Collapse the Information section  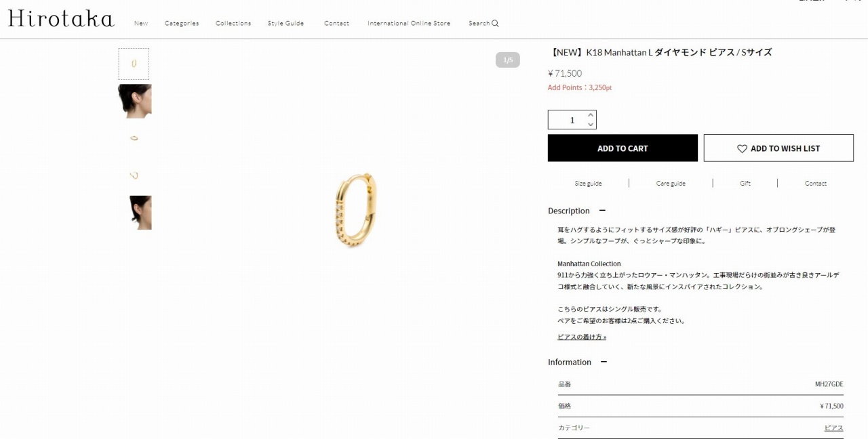(x=604, y=362)
